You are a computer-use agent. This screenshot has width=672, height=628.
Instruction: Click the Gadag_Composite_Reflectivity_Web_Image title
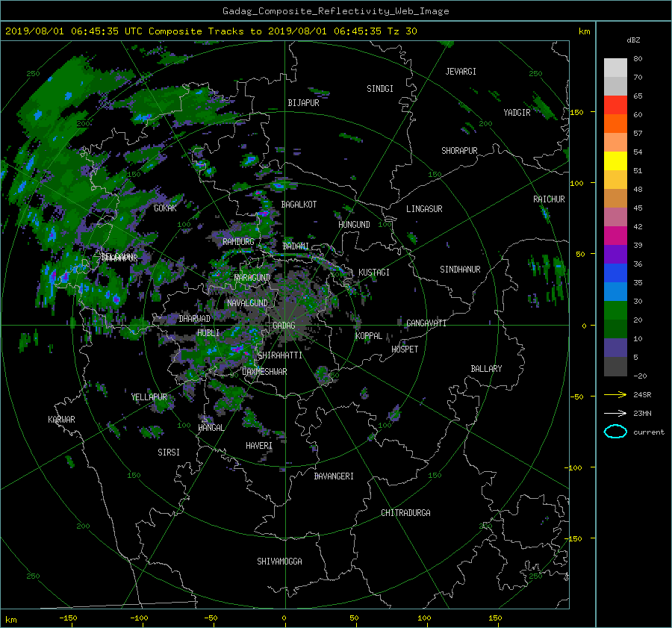[x=335, y=11]
